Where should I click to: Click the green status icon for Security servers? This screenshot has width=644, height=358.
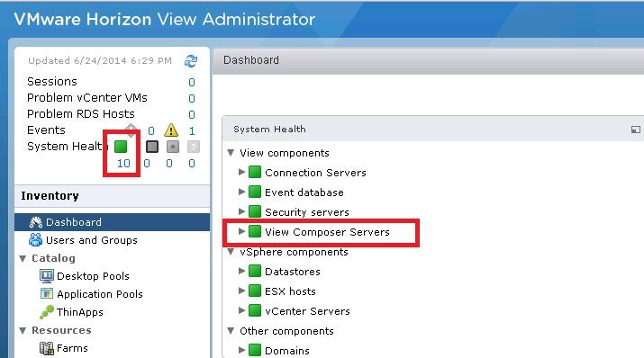tap(255, 211)
